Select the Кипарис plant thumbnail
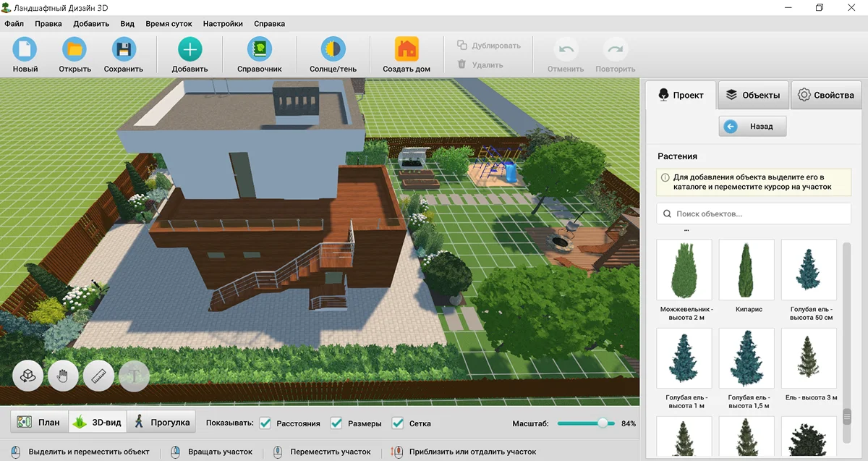The image size is (868, 461). coord(746,270)
